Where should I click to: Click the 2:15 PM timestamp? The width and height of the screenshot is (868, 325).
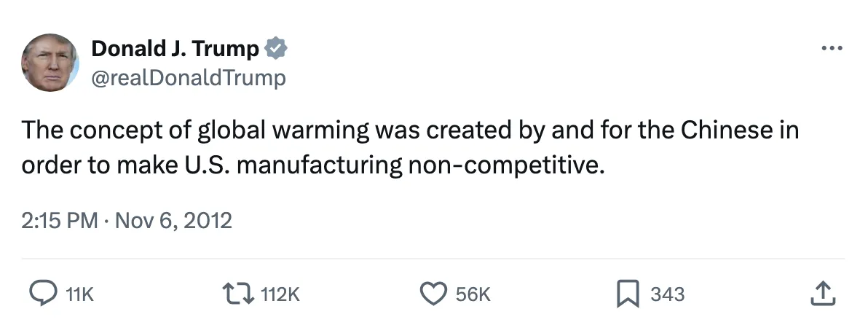pos(60,220)
